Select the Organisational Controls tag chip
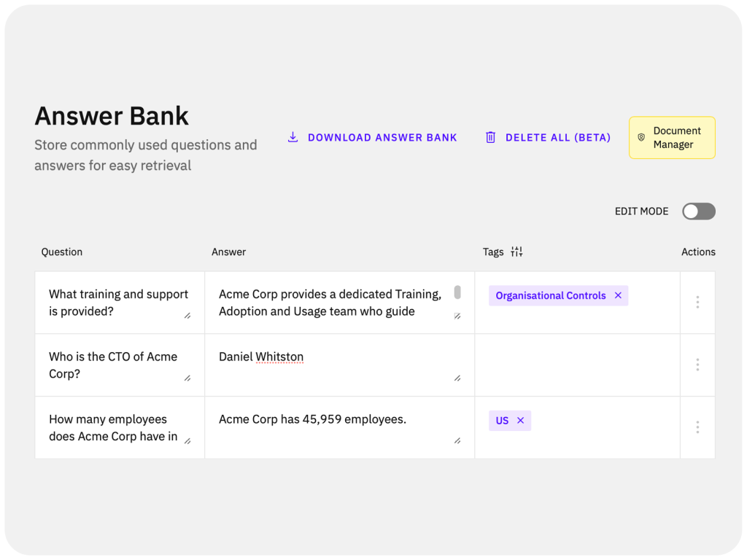Image resolution: width=747 pixels, height=560 pixels. click(x=550, y=295)
